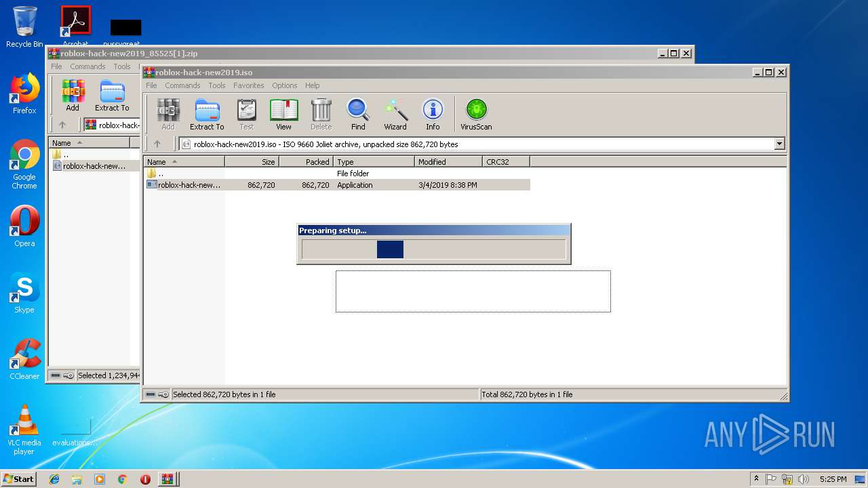
Task: Click the Start button
Action: coord(18,479)
